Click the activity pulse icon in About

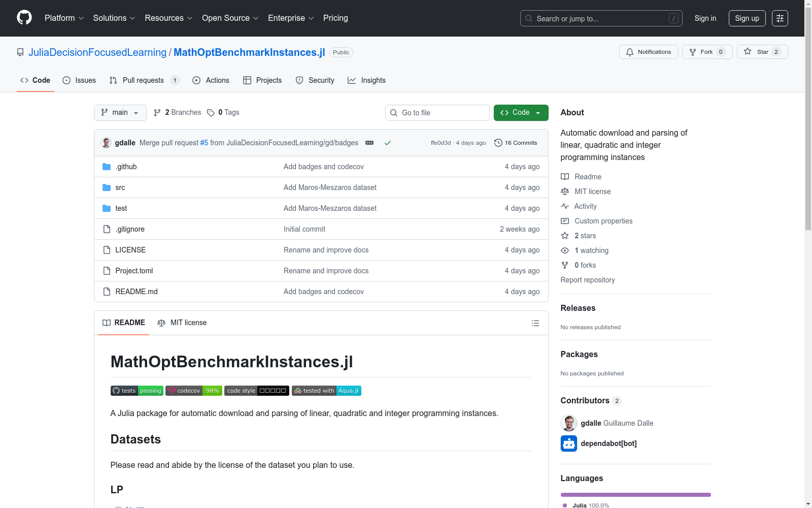pyautogui.click(x=565, y=206)
